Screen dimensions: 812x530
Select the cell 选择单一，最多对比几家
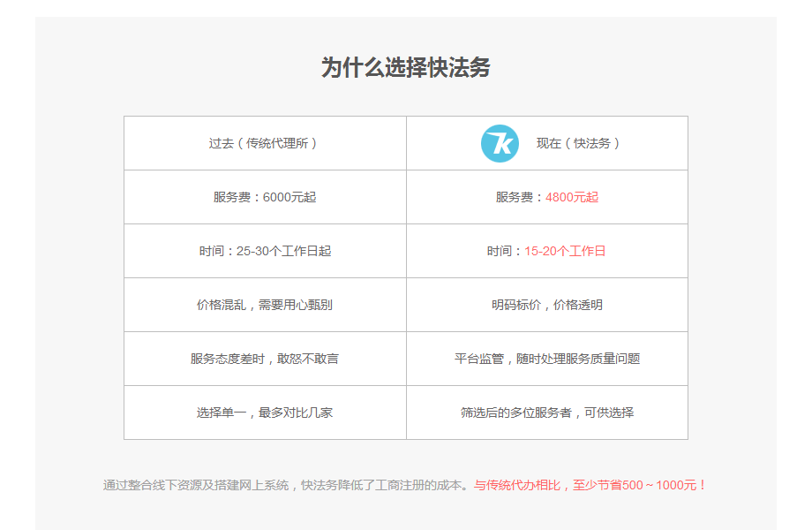pyautogui.click(x=265, y=413)
